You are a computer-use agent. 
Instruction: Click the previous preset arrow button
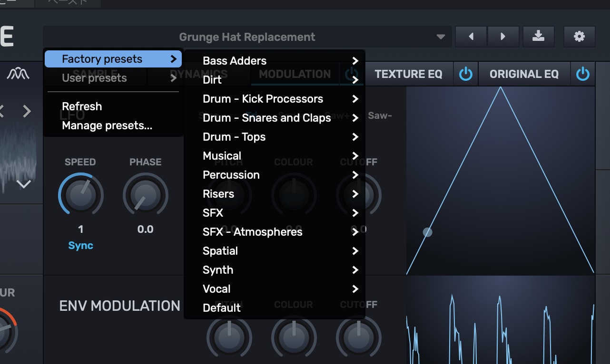tap(471, 37)
